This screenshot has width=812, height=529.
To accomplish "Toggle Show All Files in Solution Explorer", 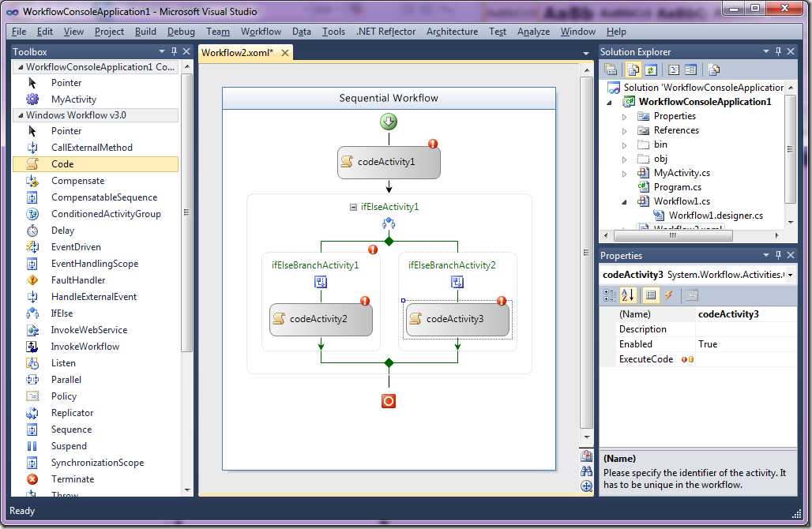I will [633, 70].
